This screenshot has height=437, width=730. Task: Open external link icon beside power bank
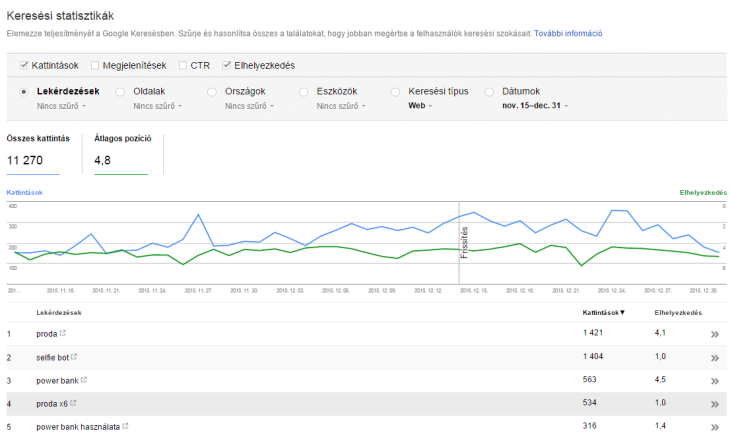(84, 380)
